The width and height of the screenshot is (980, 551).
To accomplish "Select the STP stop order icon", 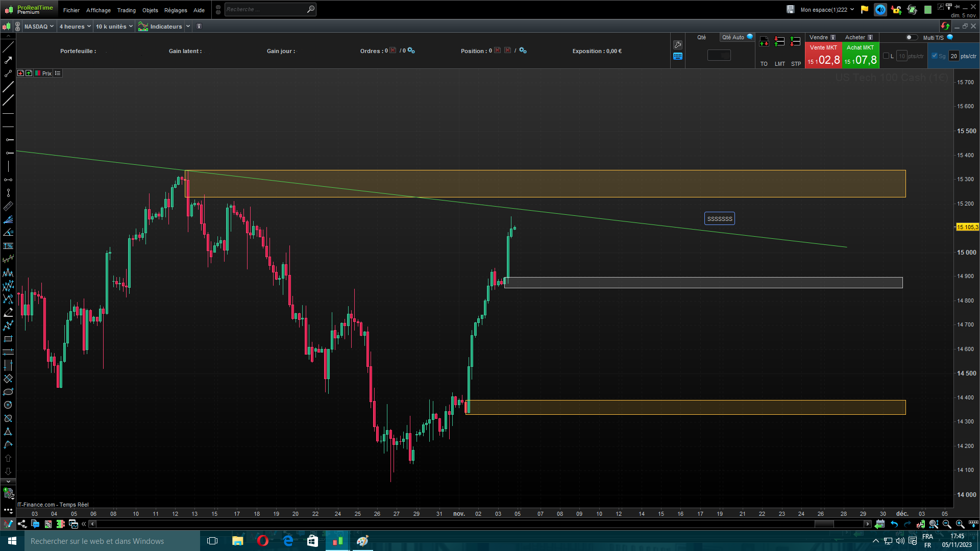I will pyautogui.click(x=795, y=42).
